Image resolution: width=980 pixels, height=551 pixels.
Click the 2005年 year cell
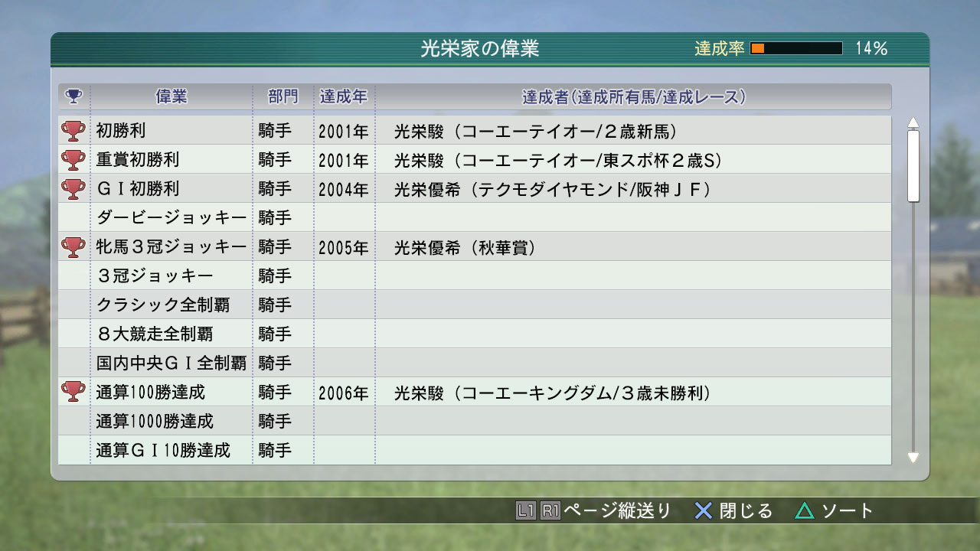[344, 247]
